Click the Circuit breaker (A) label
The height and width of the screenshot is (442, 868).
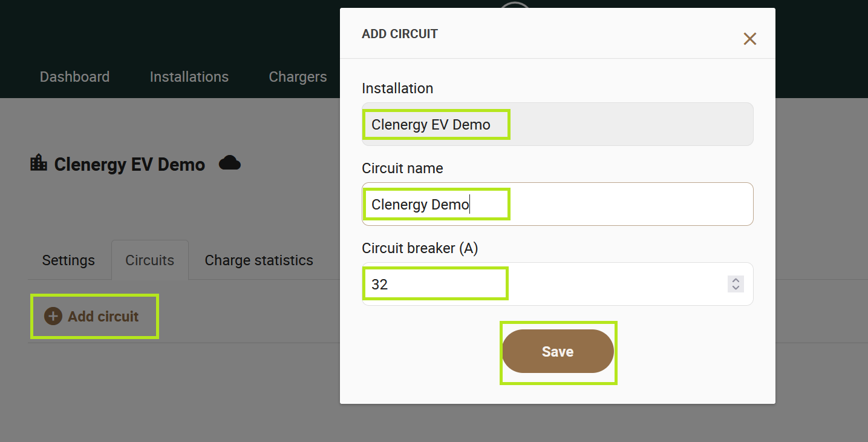pyautogui.click(x=420, y=248)
